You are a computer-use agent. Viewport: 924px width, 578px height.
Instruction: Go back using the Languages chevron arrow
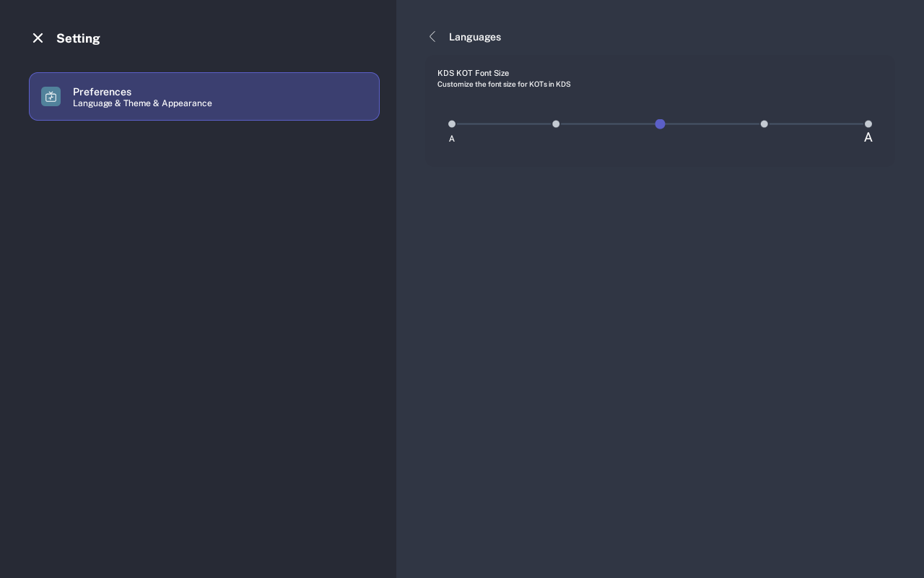[x=432, y=37]
